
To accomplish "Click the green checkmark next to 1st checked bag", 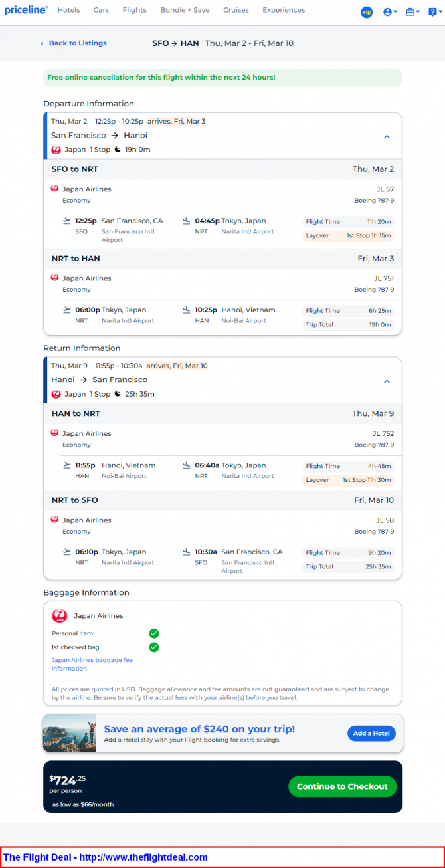I will coord(154,647).
